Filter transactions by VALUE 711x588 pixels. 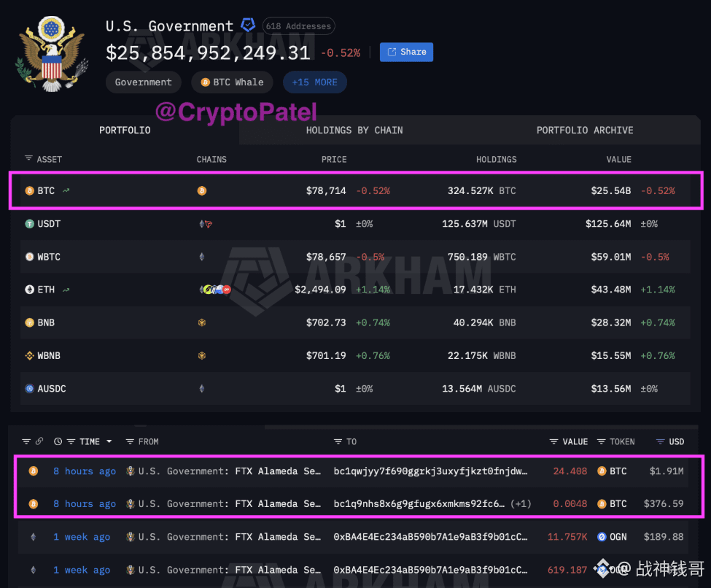tap(569, 441)
